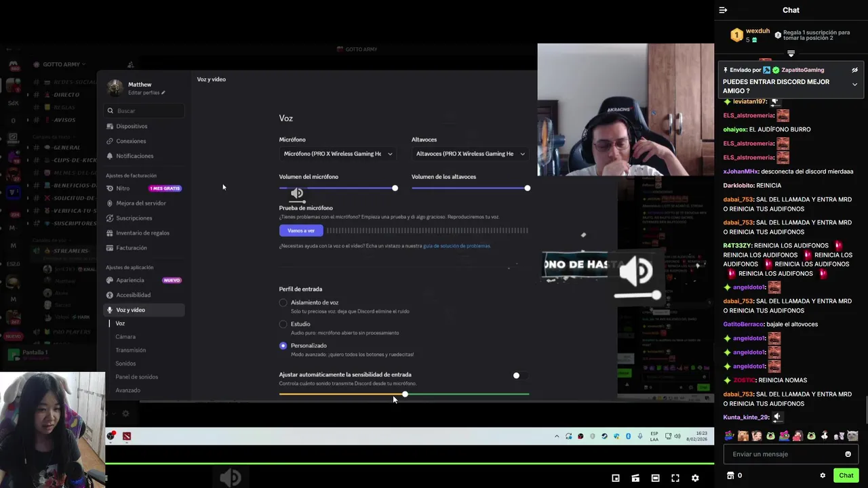Select the Cámara sub-item
Screen dimensions: 868x488
pos(125,337)
